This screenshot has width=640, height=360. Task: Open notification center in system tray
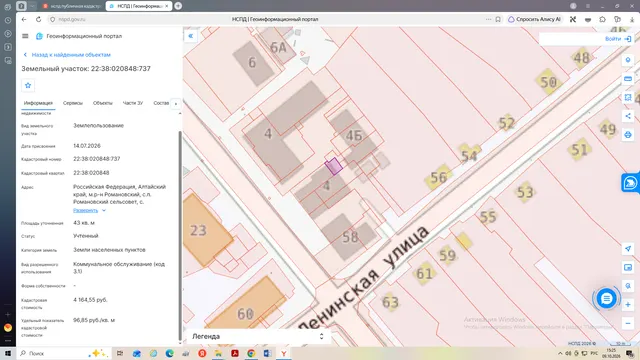(x=630, y=353)
